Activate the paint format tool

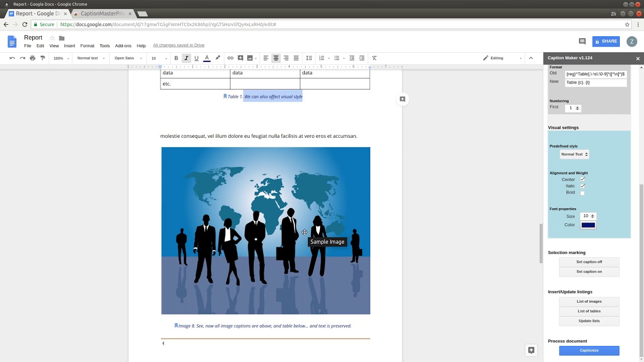43,58
